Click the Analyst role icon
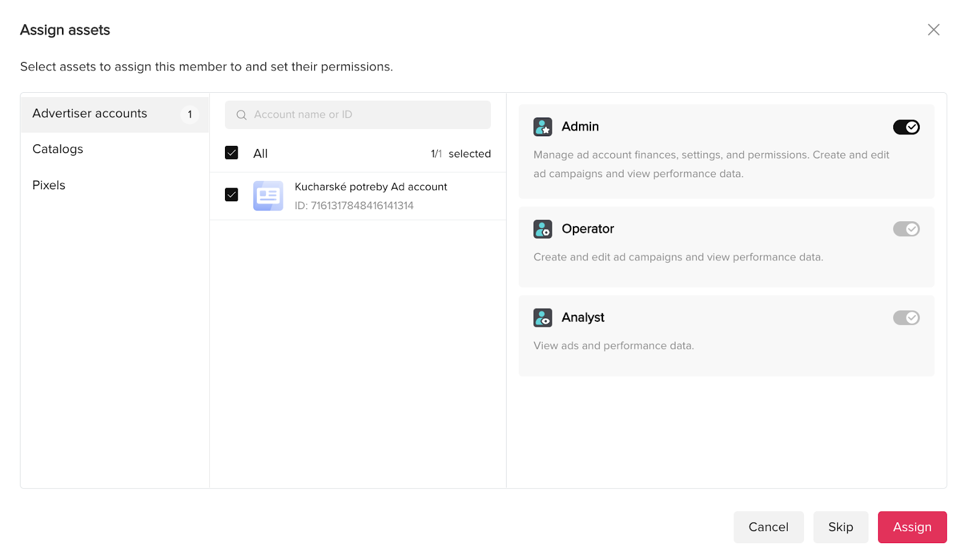 (x=543, y=318)
